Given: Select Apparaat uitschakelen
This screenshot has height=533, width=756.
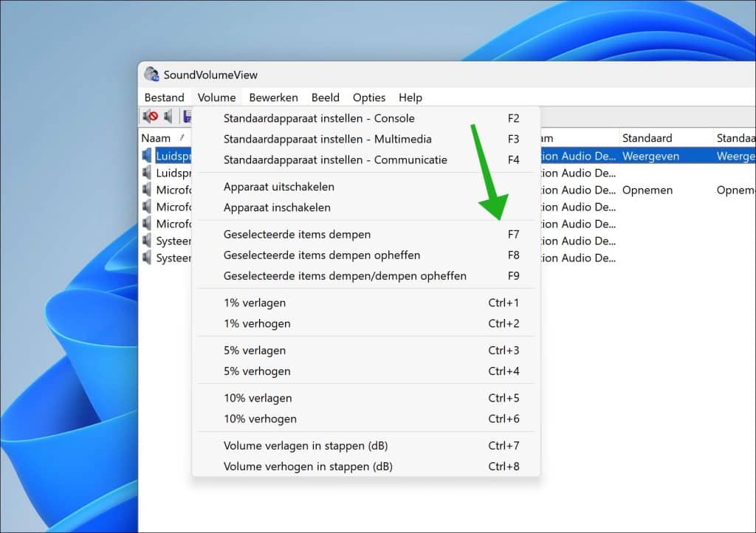Looking at the screenshot, I should pos(366,187).
